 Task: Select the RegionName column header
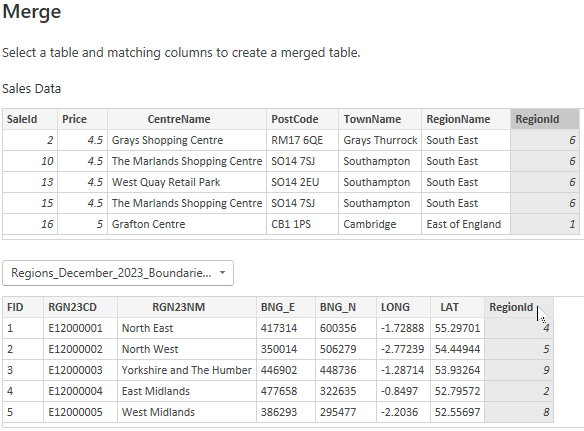466,119
